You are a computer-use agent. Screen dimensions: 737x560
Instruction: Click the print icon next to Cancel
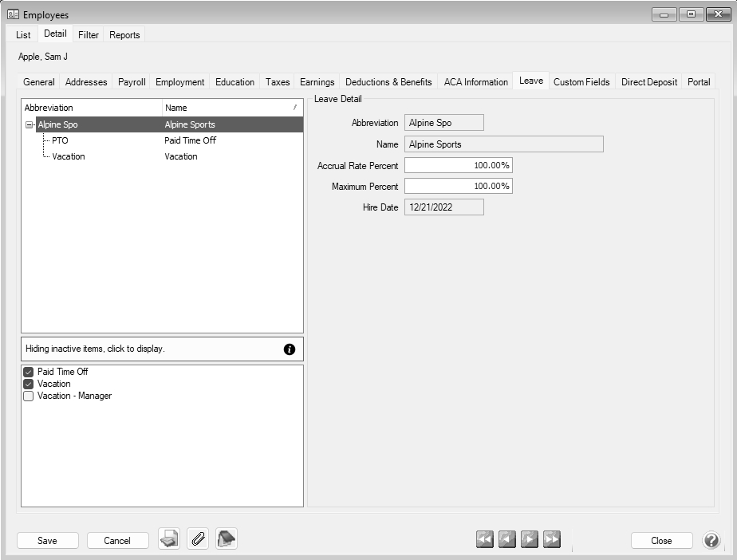[x=169, y=540]
